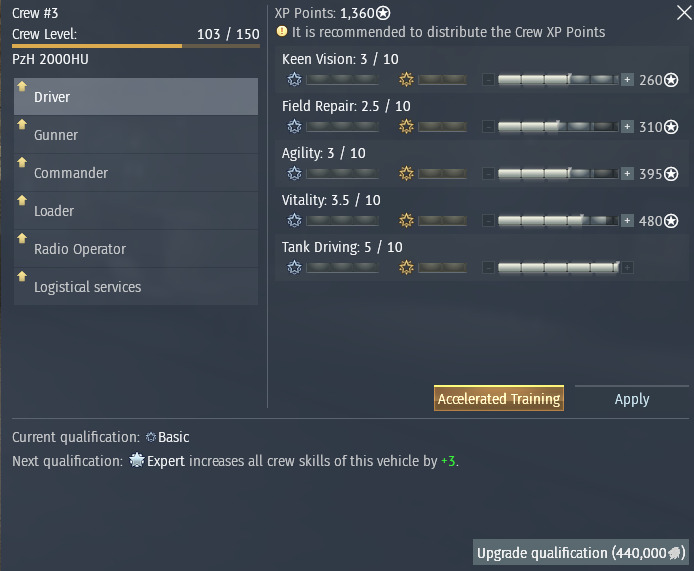Image resolution: width=694 pixels, height=571 pixels.
Task: Click the XP star icon next to 1,360
Action: click(x=383, y=13)
